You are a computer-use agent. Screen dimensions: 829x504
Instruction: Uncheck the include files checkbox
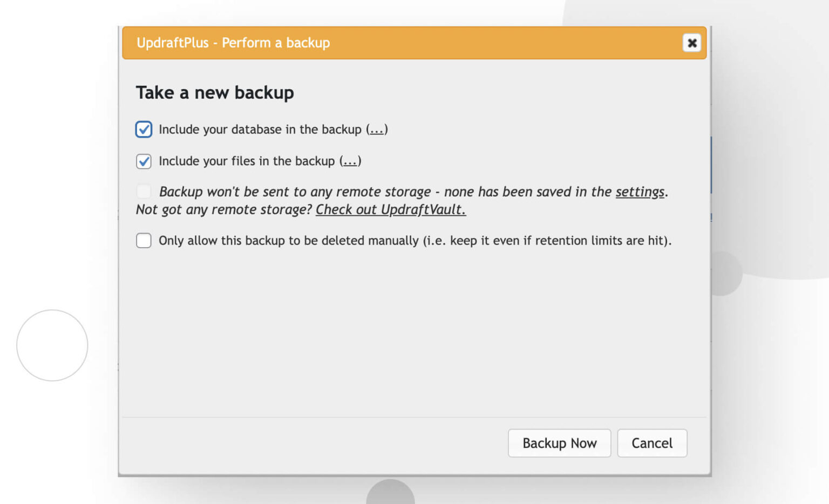point(144,161)
